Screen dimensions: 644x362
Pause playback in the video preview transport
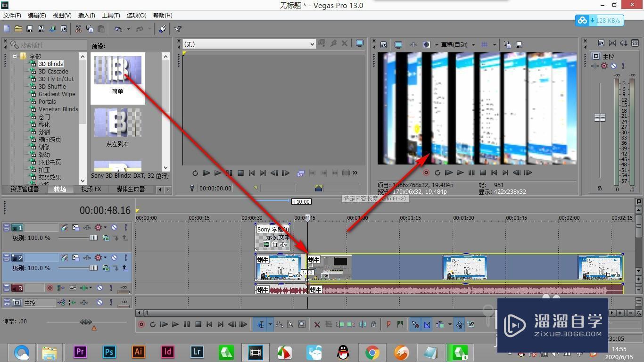coord(471,173)
